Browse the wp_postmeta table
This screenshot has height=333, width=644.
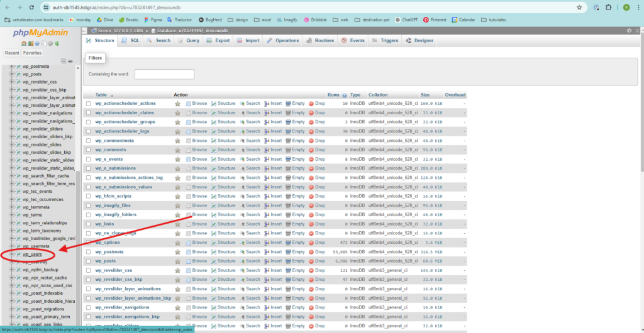click(x=196, y=252)
